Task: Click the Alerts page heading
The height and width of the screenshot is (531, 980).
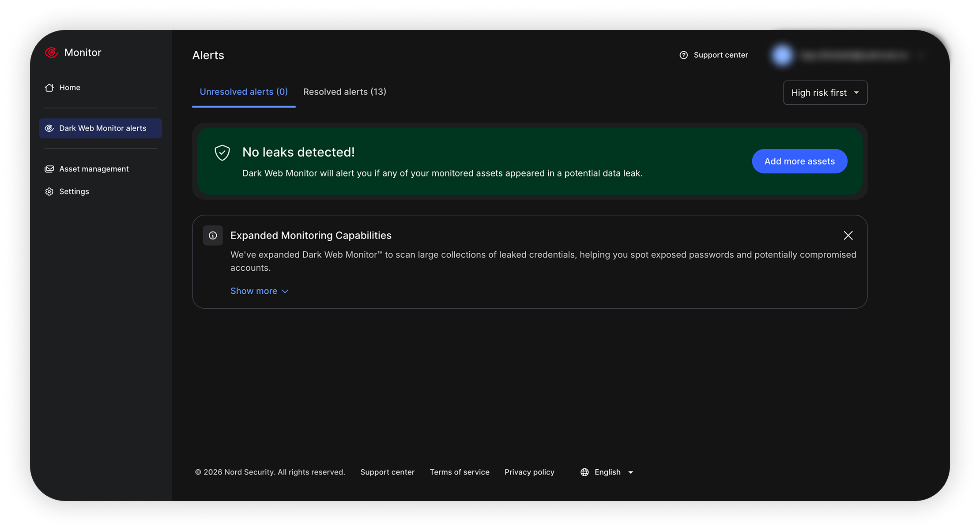Action: 208,55
